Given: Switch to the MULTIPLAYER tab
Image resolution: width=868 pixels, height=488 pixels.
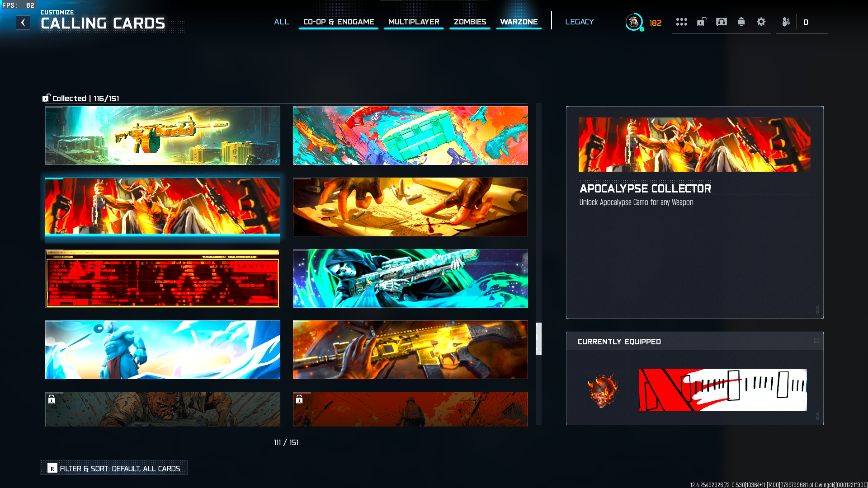Looking at the screenshot, I should pyautogui.click(x=414, y=22).
